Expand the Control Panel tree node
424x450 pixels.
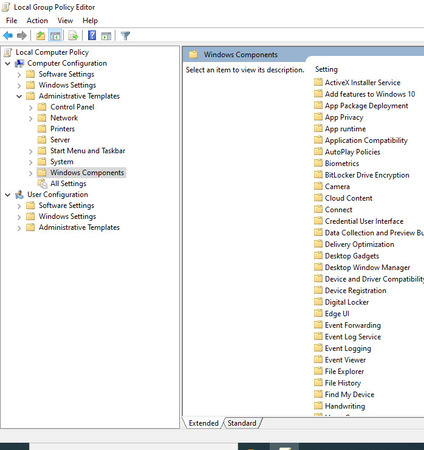coord(31,107)
